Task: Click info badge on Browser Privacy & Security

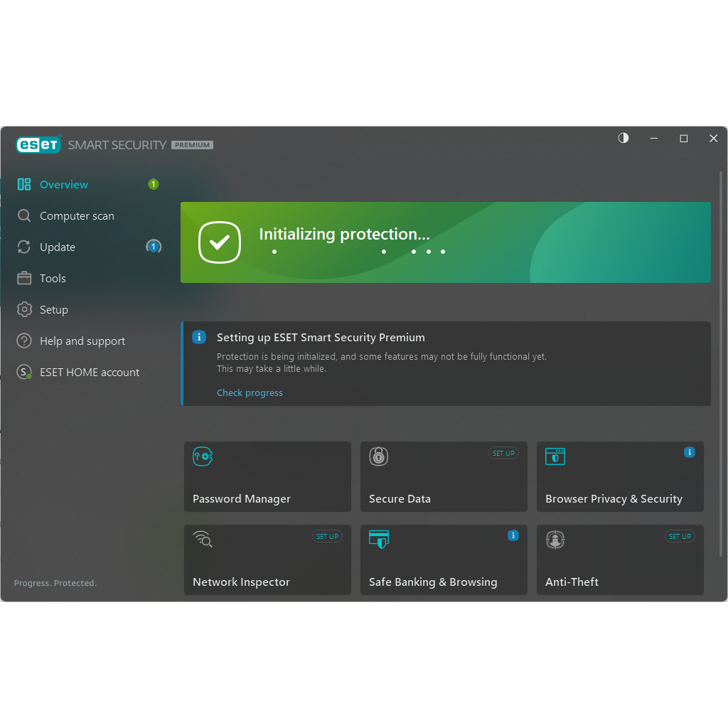Action: 690,452
